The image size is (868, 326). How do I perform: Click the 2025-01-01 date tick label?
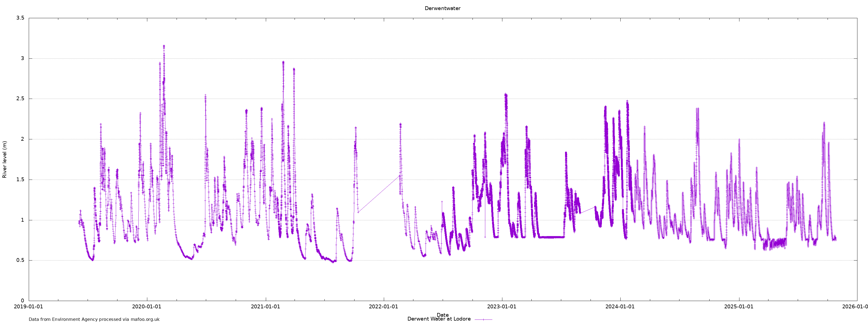739,307
